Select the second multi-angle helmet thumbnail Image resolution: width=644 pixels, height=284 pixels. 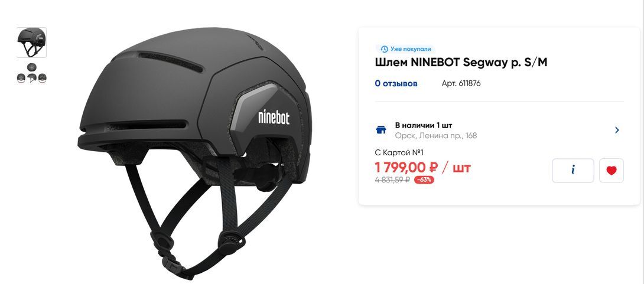(31, 74)
